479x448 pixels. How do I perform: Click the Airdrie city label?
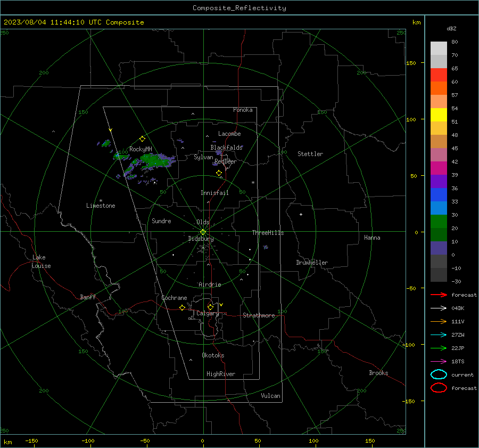tap(210, 284)
